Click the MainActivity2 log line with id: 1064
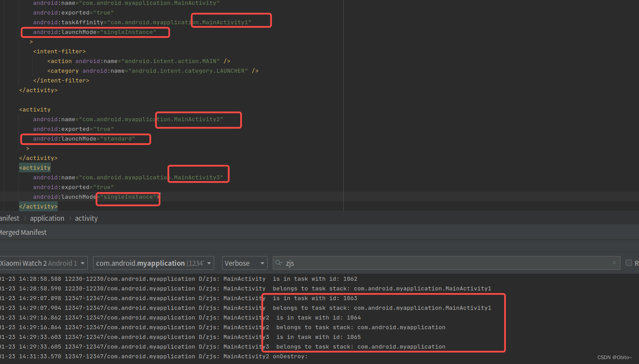Screen dimensions: 639x364 pyautogui.click(x=180, y=318)
